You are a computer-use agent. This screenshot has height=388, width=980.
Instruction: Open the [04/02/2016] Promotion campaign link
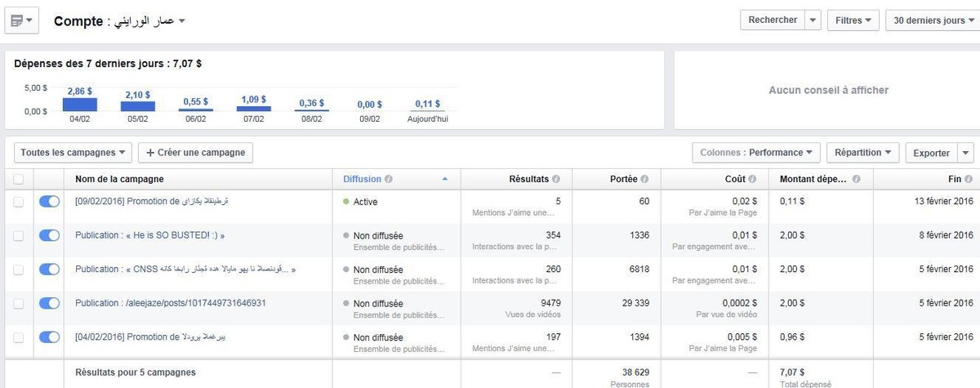point(150,337)
